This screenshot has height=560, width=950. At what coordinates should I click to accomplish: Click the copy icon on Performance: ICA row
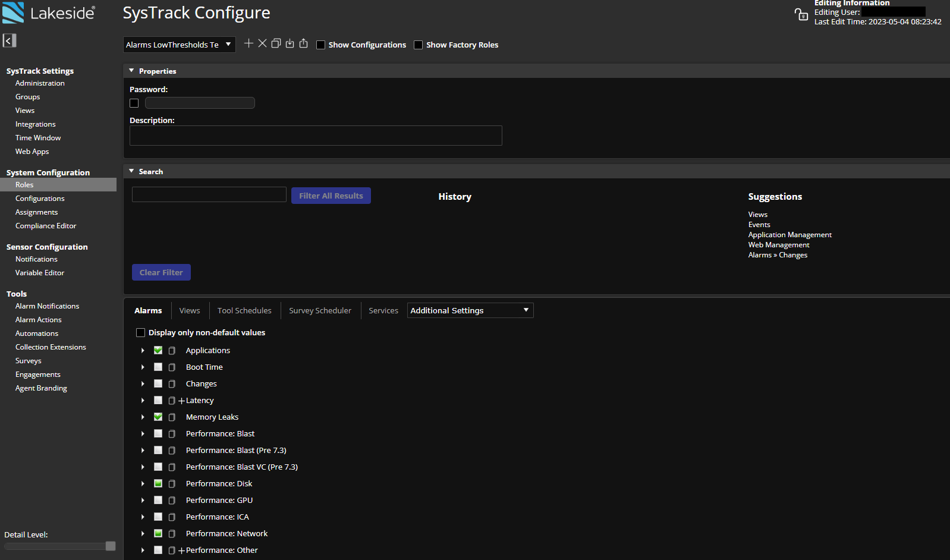pos(172,517)
